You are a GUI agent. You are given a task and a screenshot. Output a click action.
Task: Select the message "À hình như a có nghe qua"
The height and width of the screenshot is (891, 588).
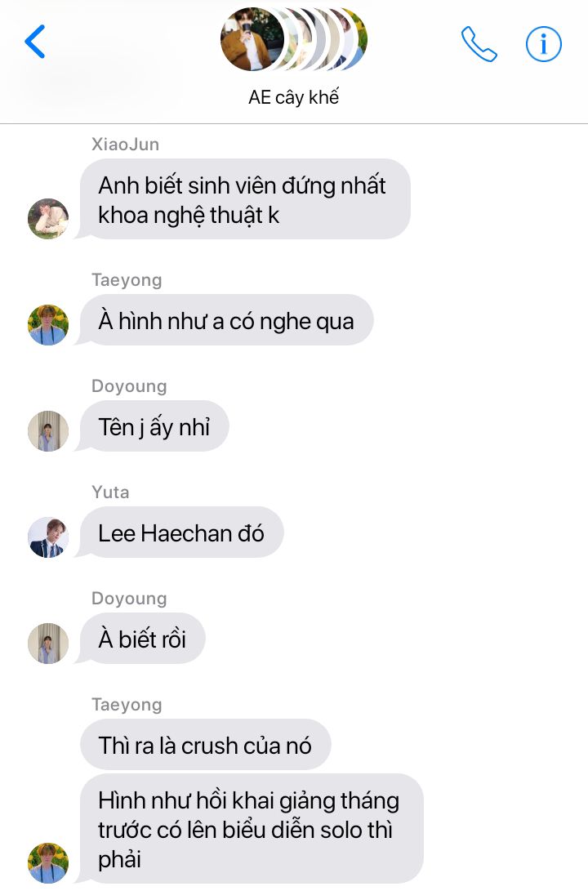point(226,320)
